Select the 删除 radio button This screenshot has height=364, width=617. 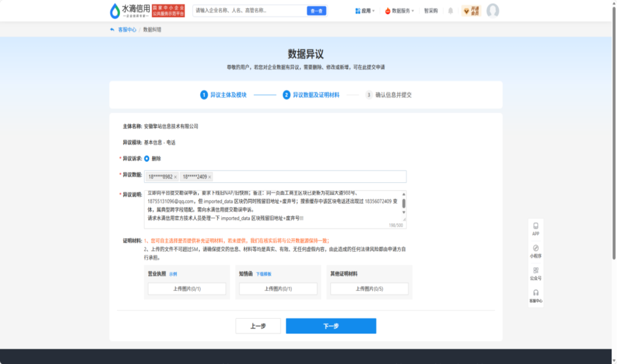pos(147,158)
